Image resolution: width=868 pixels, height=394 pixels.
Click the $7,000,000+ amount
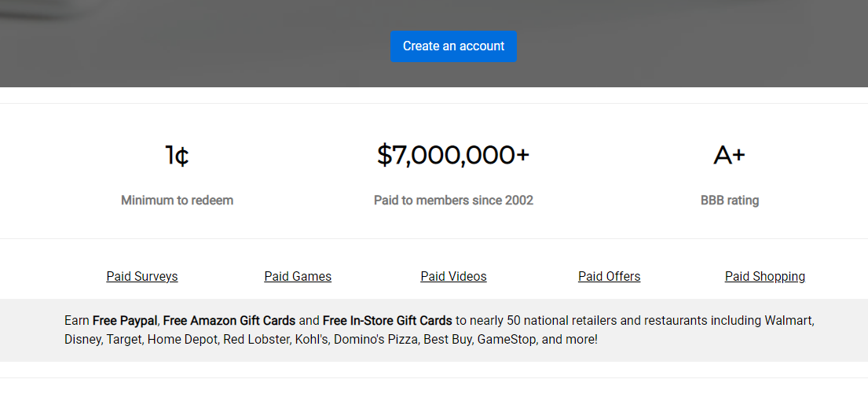(453, 156)
